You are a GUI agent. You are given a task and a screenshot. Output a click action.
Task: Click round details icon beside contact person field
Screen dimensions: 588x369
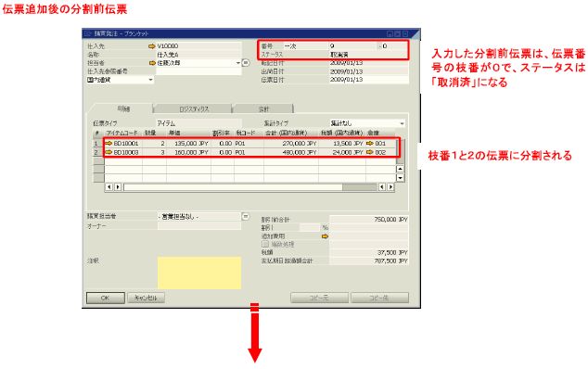pyautogui.click(x=246, y=63)
